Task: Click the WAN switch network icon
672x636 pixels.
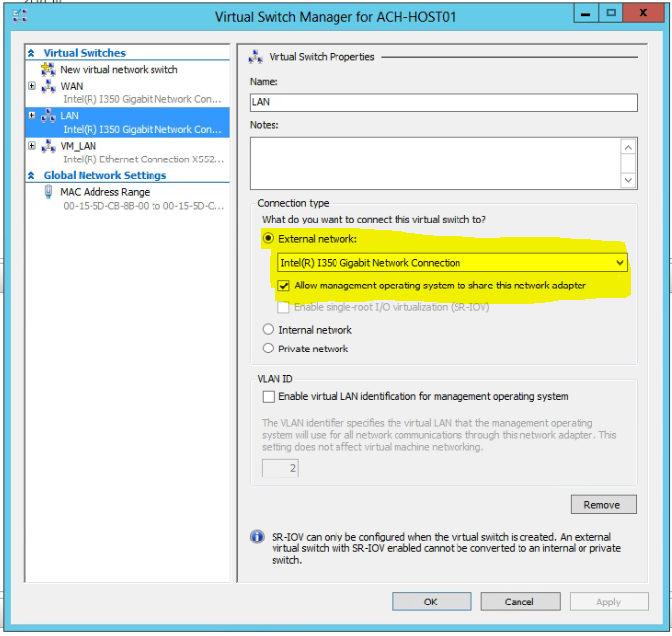Action: pos(48,86)
